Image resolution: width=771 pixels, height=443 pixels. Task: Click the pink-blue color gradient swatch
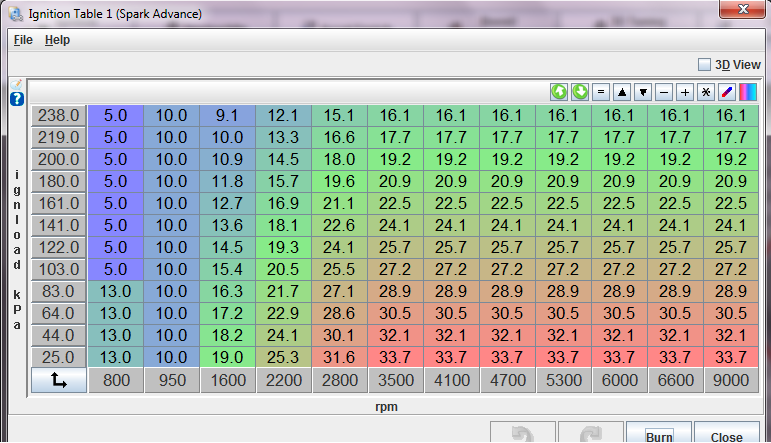coord(747,92)
